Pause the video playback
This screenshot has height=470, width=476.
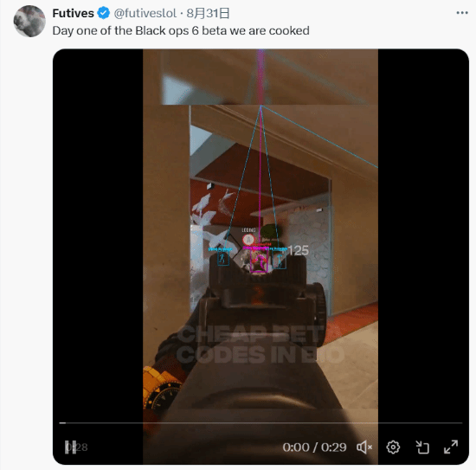[70, 447]
